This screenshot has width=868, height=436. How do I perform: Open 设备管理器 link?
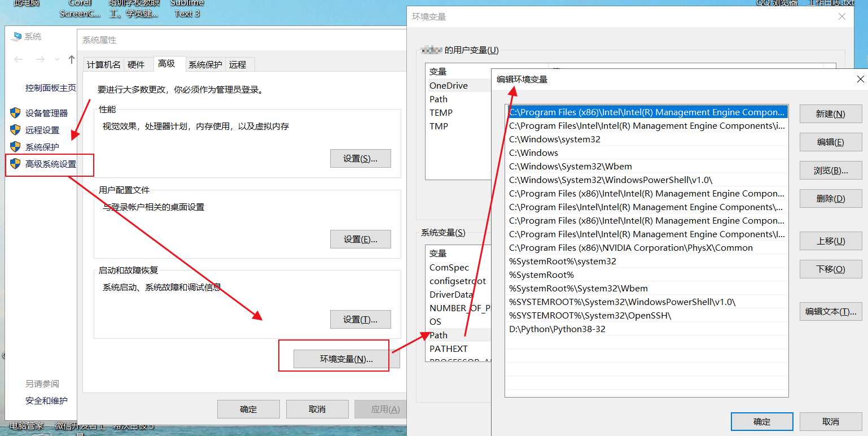pos(46,113)
